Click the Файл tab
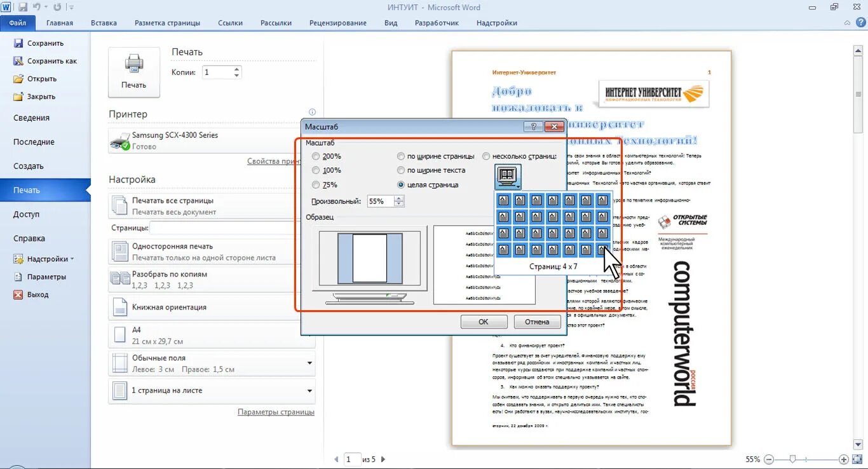868x469 pixels. point(18,23)
